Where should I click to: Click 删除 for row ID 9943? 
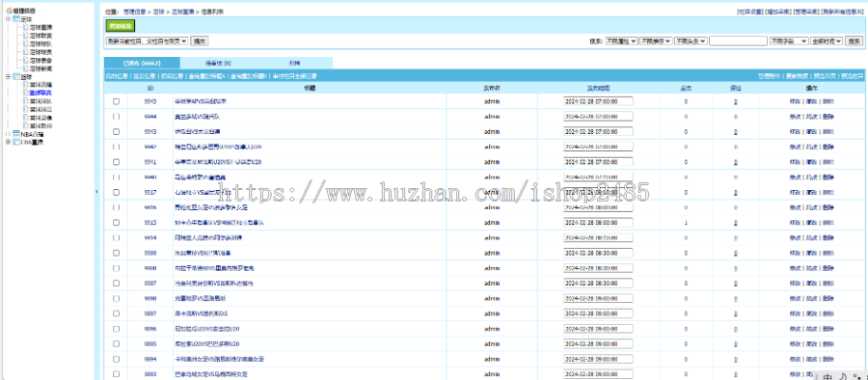(828, 132)
